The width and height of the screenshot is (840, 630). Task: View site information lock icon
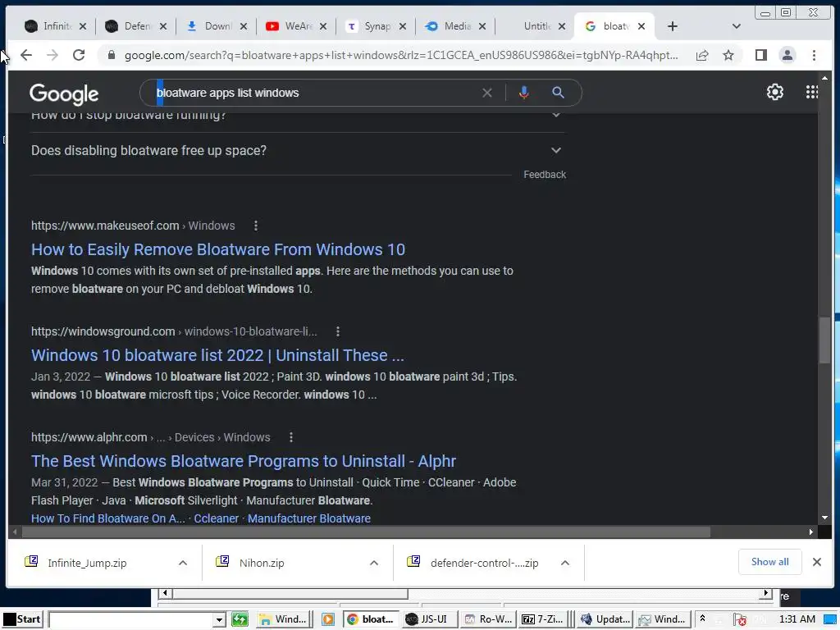112,55
